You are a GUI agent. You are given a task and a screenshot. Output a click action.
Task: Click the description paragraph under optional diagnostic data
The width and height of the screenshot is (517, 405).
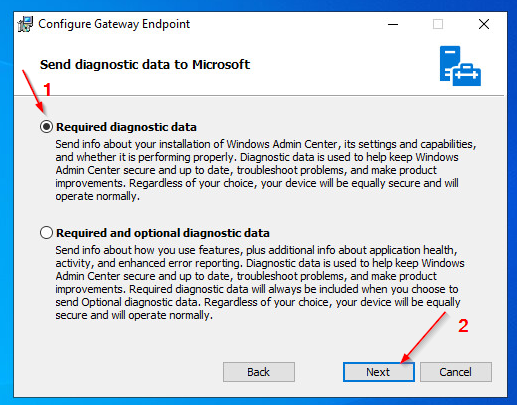click(260, 283)
